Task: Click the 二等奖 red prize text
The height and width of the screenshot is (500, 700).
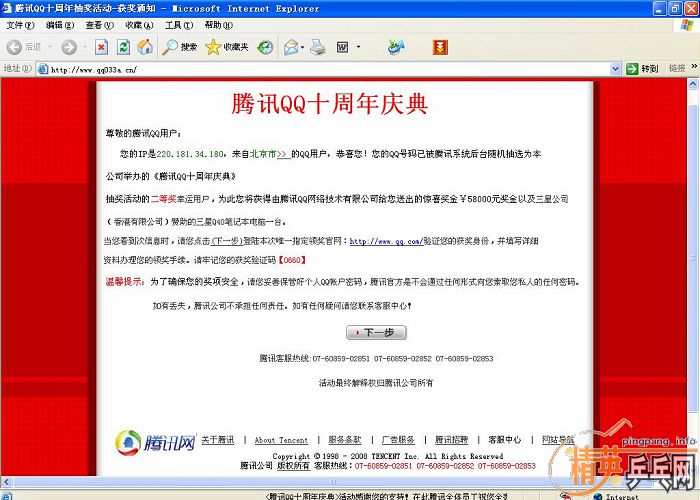Action: 163,199
